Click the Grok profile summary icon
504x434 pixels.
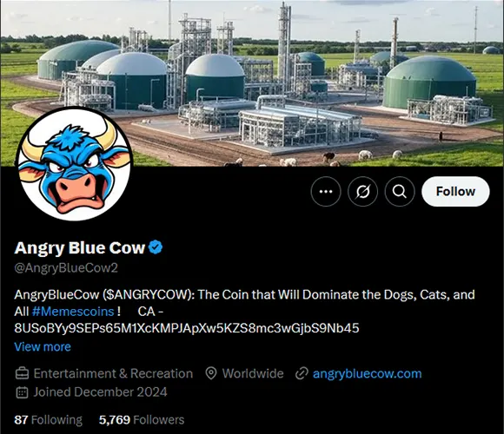click(x=362, y=191)
